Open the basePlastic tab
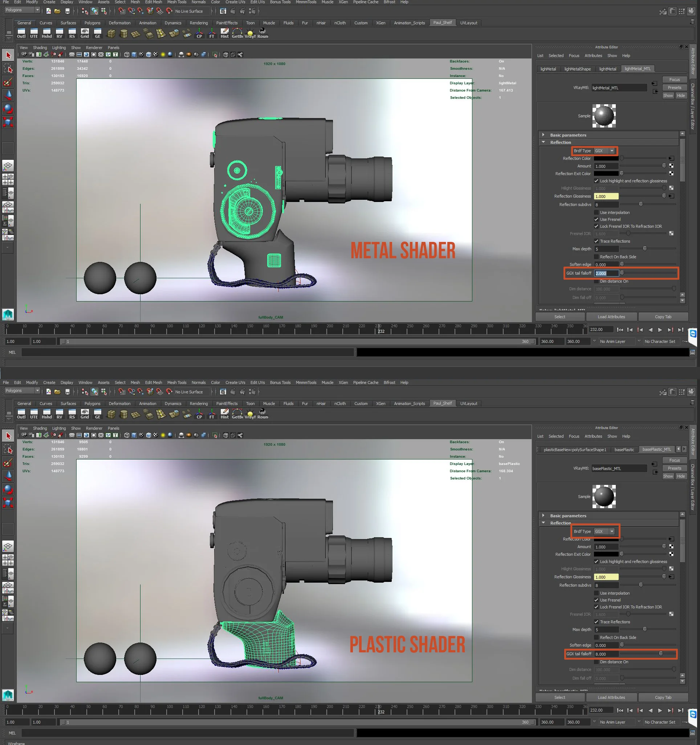 click(x=624, y=449)
